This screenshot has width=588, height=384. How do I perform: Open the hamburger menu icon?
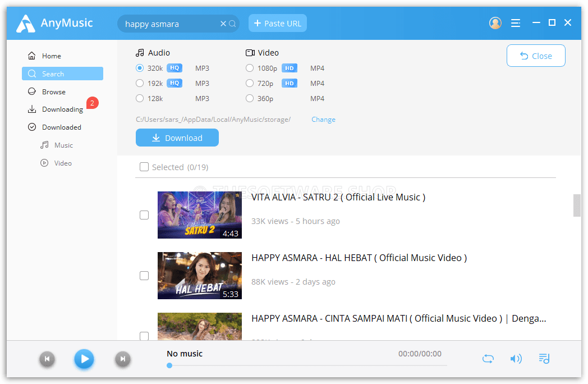point(516,23)
